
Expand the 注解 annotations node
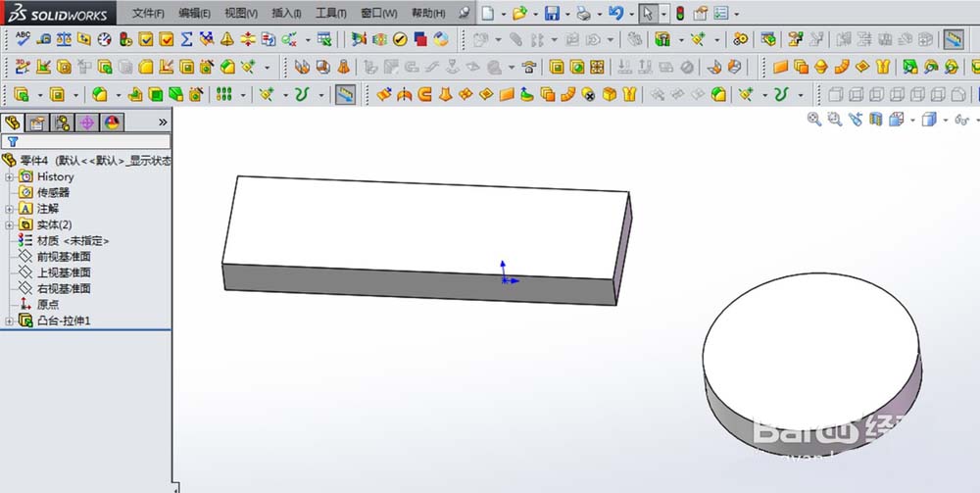point(10,209)
